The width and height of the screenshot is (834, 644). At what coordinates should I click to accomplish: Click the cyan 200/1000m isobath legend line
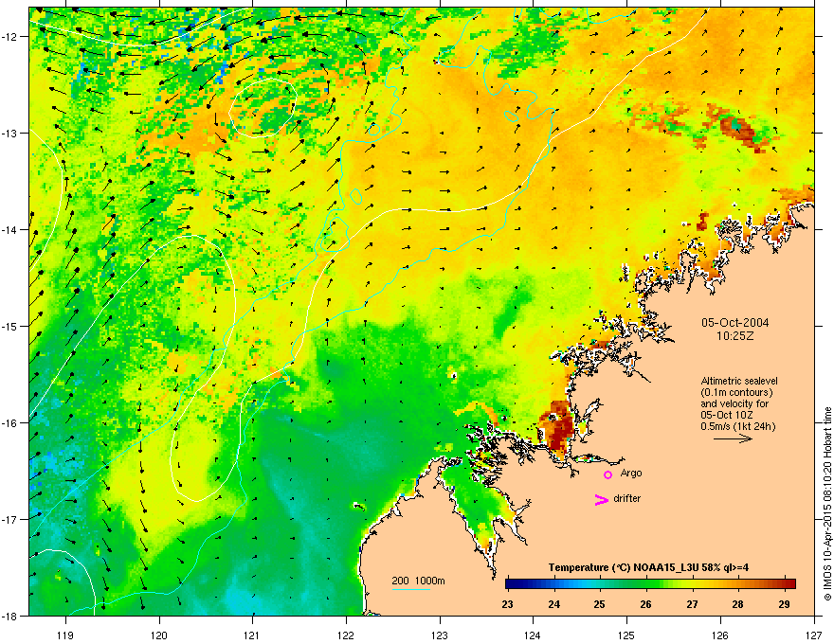point(411,589)
